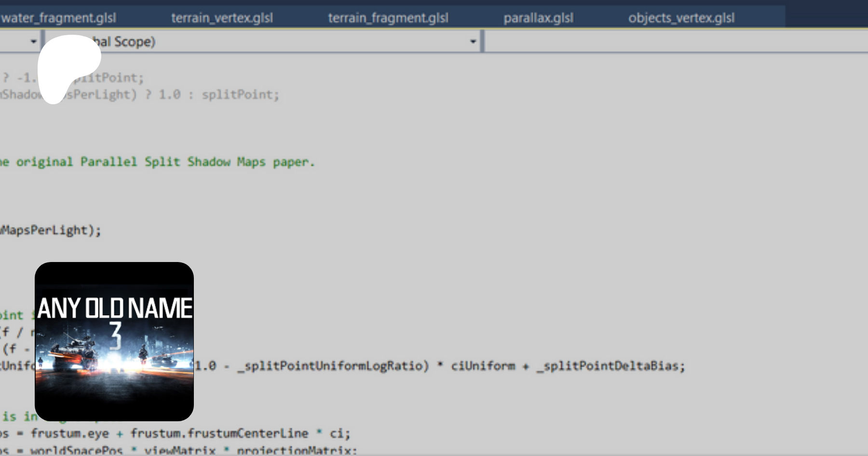Click the Any Old Name 3 thumbnail
The width and height of the screenshot is (868, 456).
pos(114,342)
